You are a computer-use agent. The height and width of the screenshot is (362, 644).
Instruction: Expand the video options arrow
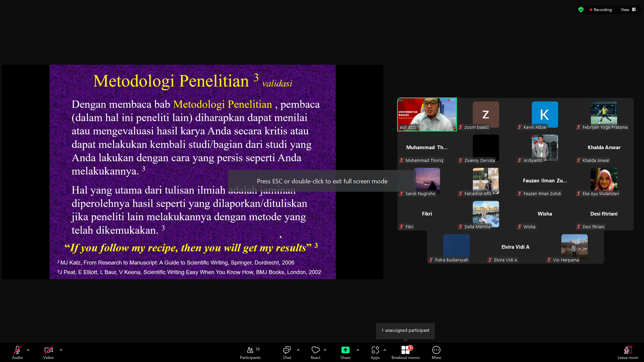pos(61,350)
